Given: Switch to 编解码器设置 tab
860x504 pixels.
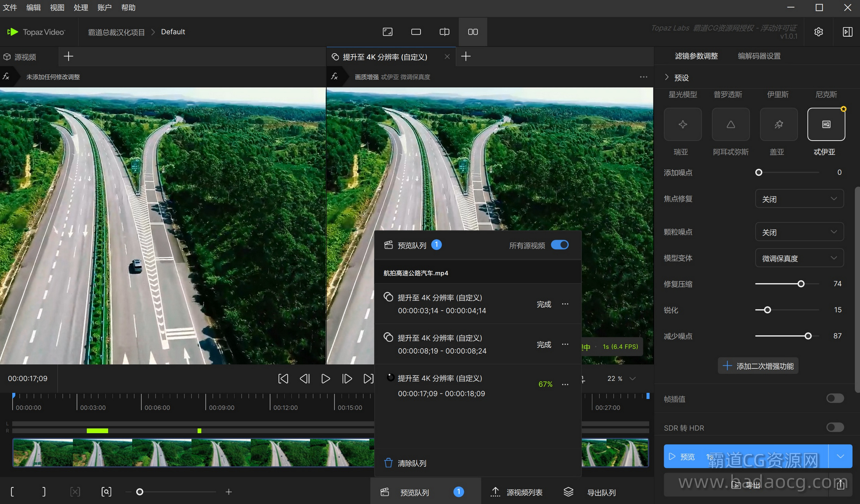Looking at the screenshot, I should [x=759, y=56].
